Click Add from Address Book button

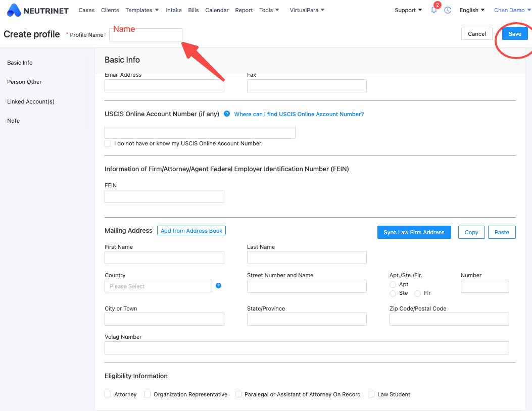coord(191,231)
